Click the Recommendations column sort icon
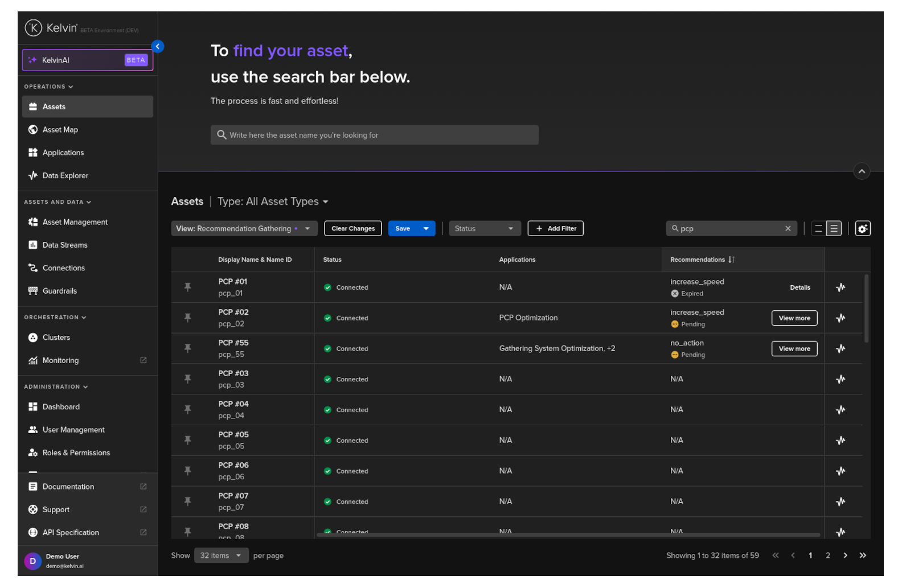The image size is (902, 588). pos(731,260)
